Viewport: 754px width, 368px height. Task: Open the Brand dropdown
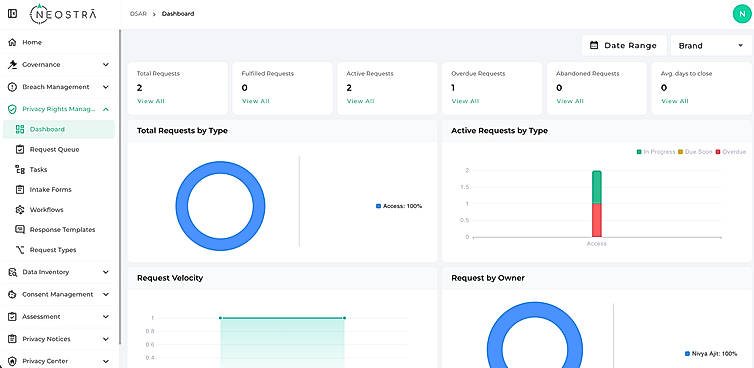pos(711,46)
